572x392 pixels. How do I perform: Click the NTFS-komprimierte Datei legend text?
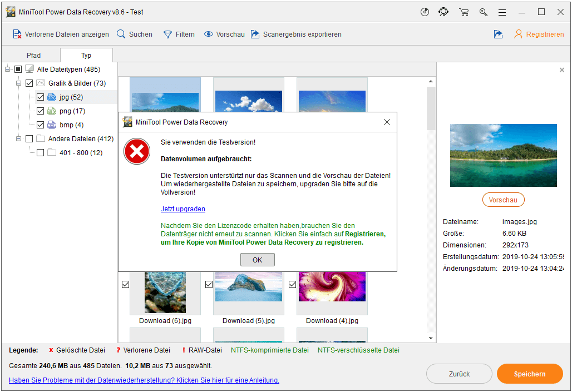point(269,350)
